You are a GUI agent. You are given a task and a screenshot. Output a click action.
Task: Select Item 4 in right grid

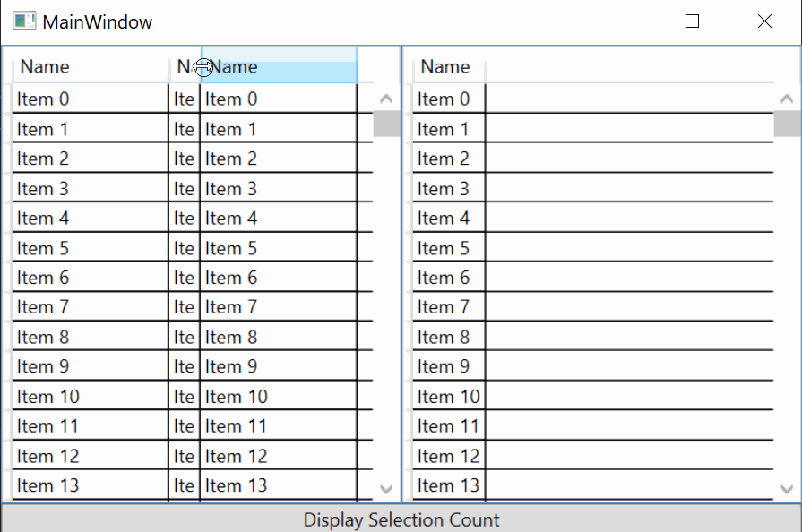(449, 219)
